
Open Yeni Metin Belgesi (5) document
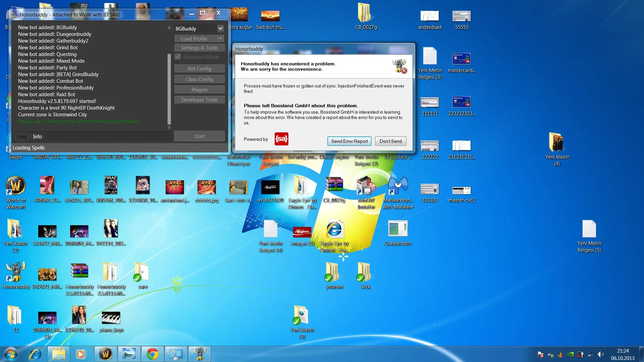click(x=589, y=236)
